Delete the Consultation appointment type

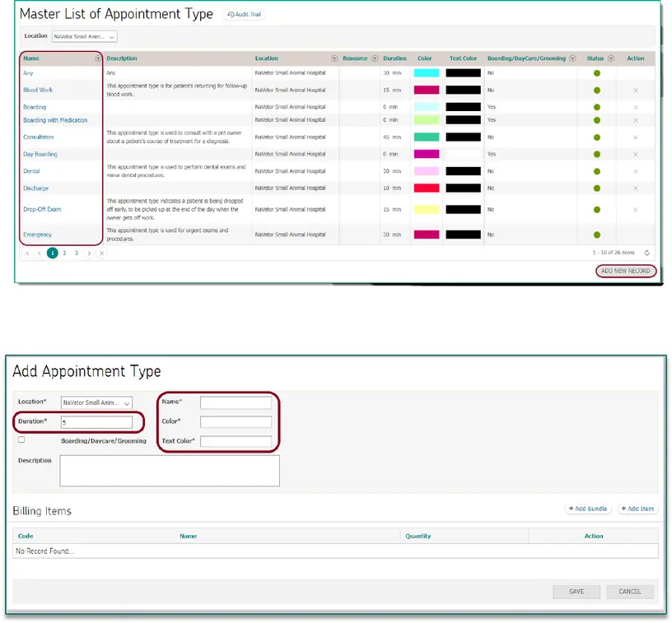click(x=636, y=137)
